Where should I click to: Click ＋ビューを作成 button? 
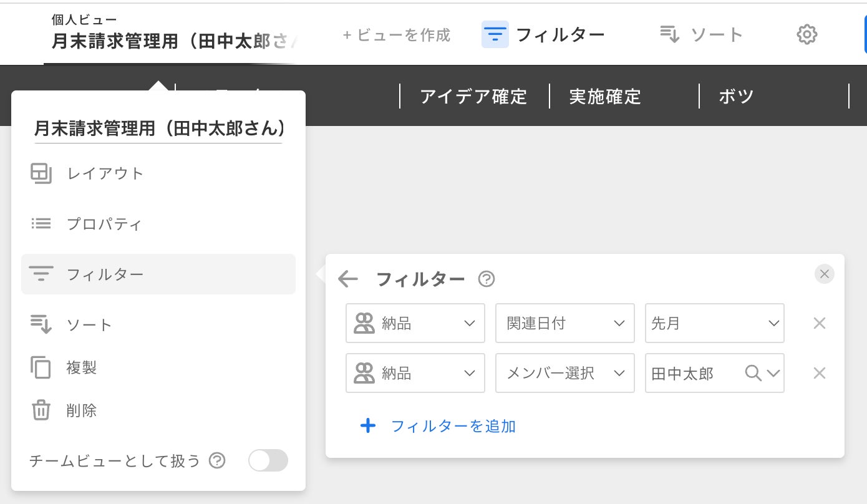[x=397, y=34]
